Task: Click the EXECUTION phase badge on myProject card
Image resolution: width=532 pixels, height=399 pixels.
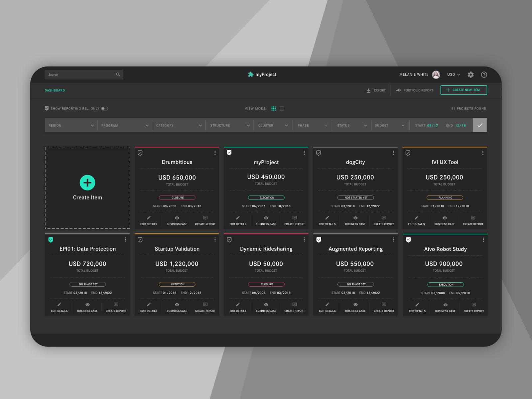Action: pyautogui.click(x=266, y=197)
